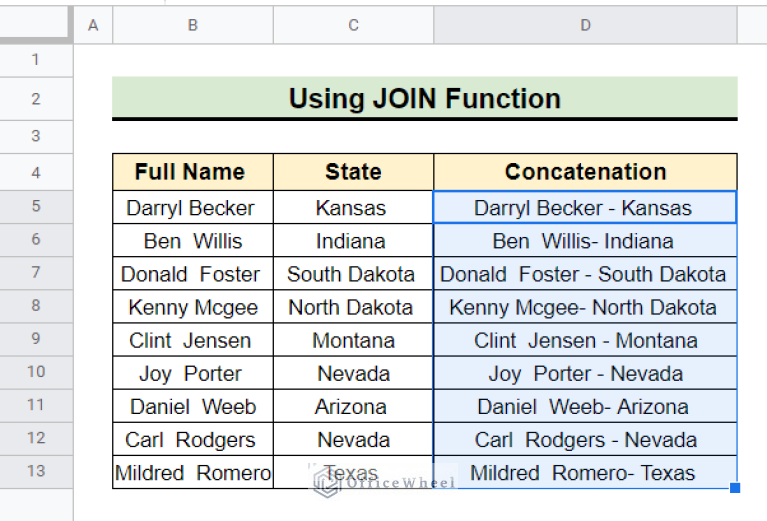Click the cell with Kenny Mcgee
The height and width of the screenshot is (521, 767).
[193, 307]
